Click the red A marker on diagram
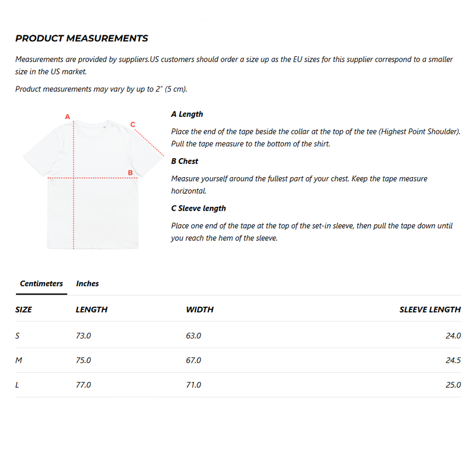 67,116
